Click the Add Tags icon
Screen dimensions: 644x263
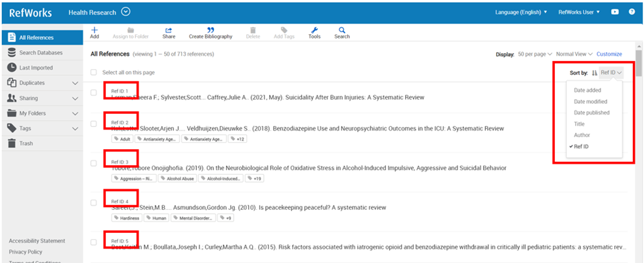[x=284, y=30]
